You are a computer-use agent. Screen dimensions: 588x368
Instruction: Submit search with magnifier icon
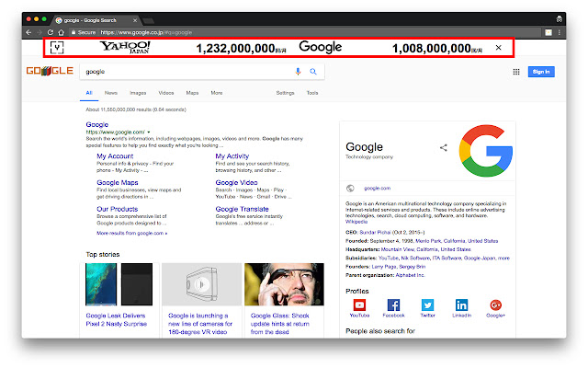(x=313, y=72)
